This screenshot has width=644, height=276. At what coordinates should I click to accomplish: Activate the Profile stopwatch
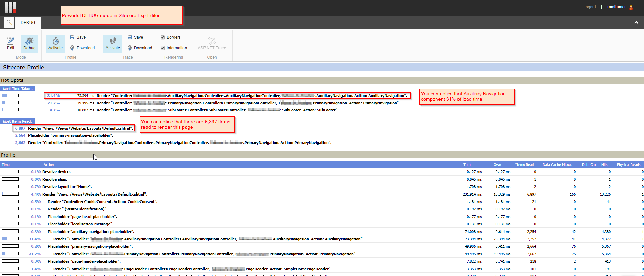click(x=55, y=43)
